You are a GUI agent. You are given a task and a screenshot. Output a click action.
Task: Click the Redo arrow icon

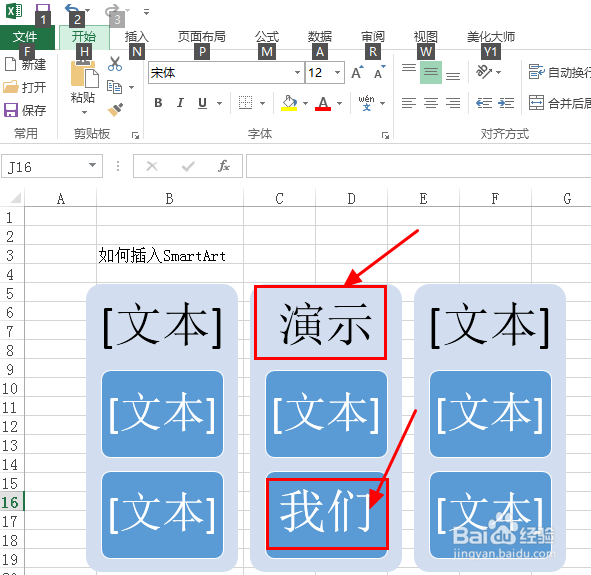coord(113,10)
